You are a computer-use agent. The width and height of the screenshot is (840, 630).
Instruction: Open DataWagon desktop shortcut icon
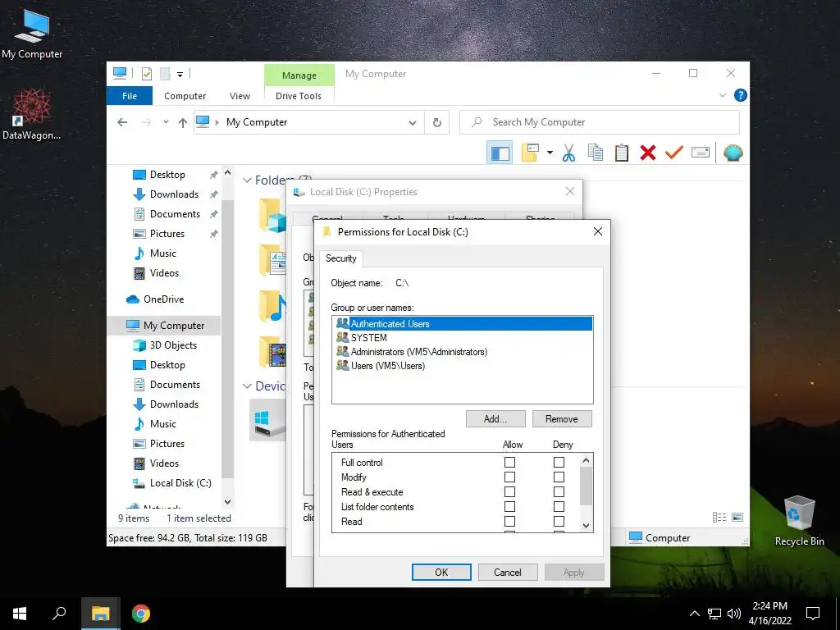point(32,115)
